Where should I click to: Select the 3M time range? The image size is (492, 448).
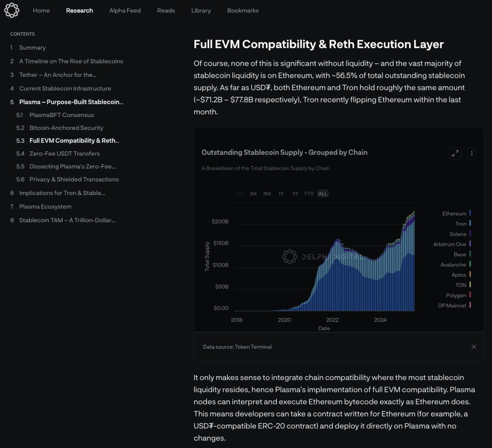253,194
